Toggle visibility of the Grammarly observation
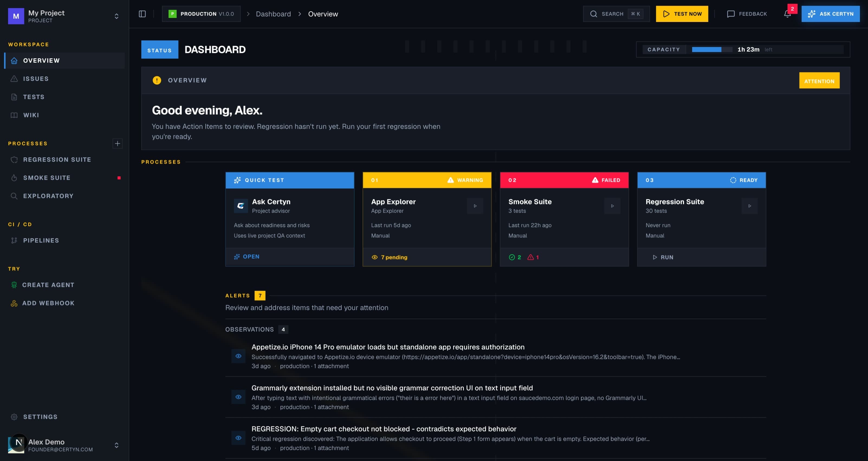Image resolution: width=868 pixels, height=461 pixels. click(239, 397)
